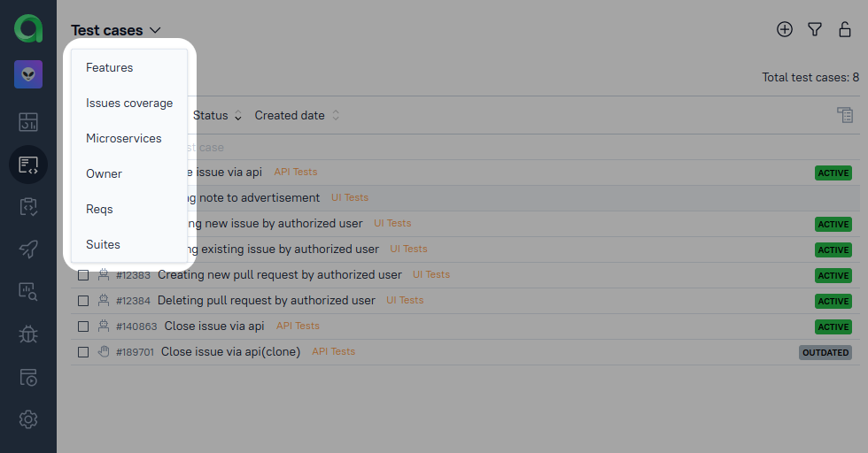Click the plus icon to create test case

[785, 30]
